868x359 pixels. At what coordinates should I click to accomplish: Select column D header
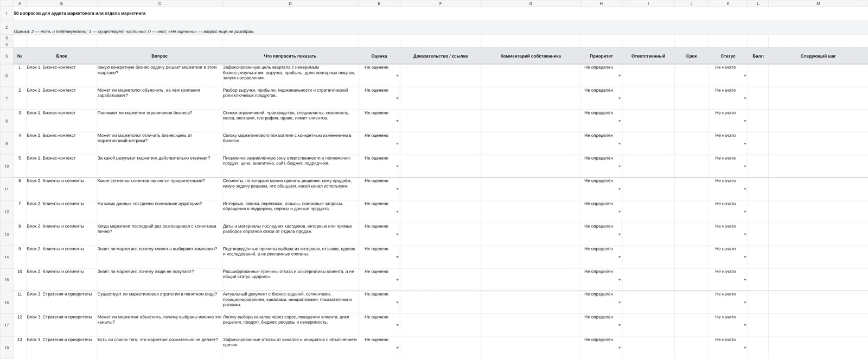coord(290,3)
